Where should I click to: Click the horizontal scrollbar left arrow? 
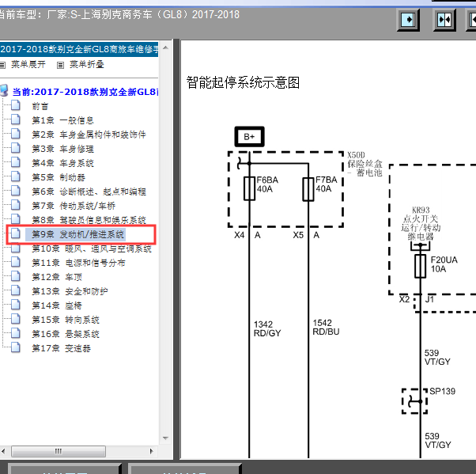pyautogui.click(x=3, y=451)
